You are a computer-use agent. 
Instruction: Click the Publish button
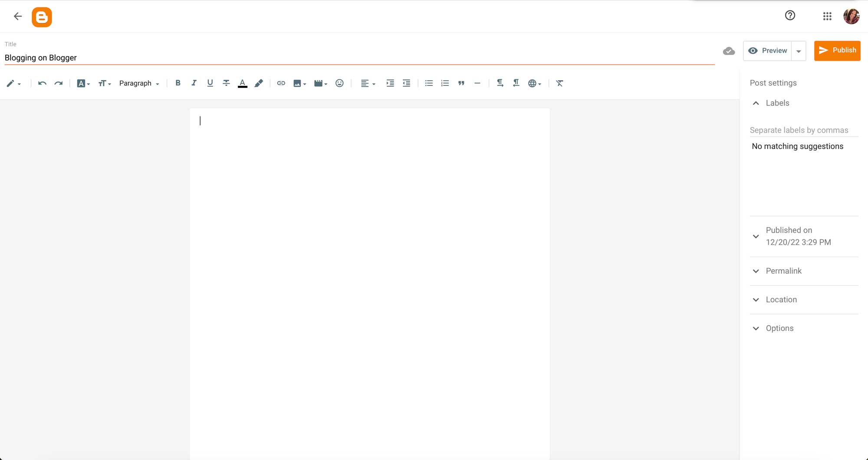(x=837, y=50)
